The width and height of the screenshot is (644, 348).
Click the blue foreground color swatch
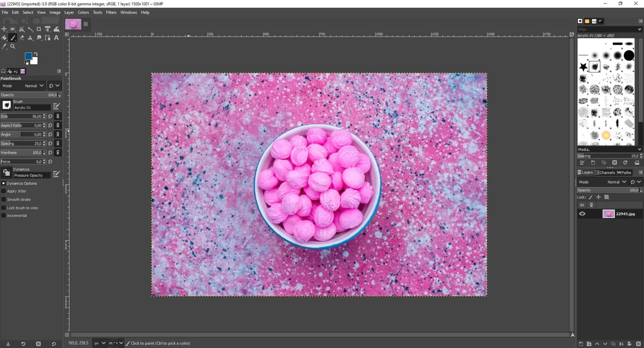coord(28,56)
